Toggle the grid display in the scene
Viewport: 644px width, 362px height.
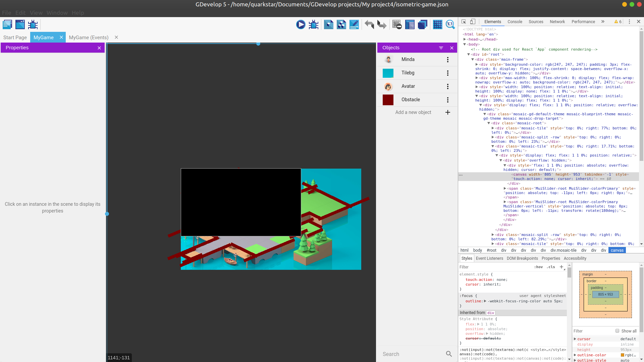point(438,24)
